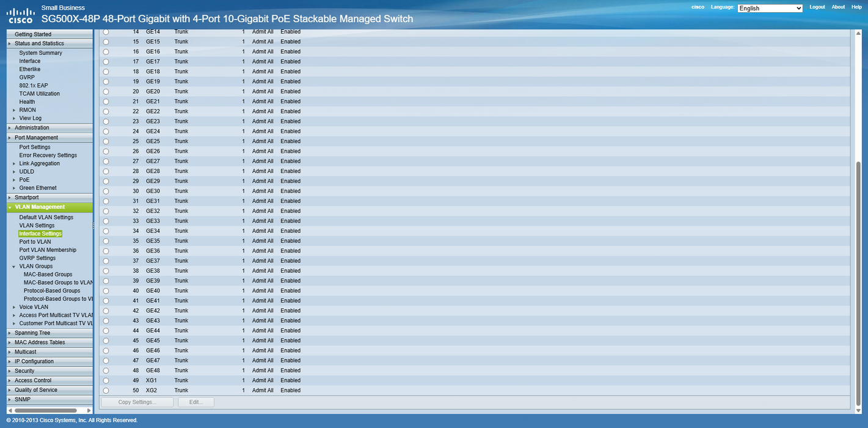Image resolution: width=868 pixels, height=428 pixels.
Task: Select the GE22 interface radio button
Action: pyautogui.click(x=106, y=111)
